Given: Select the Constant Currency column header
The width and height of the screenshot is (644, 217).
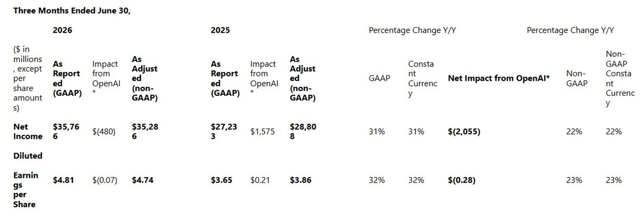Looking at the screenshot, I should coord(422,79).
